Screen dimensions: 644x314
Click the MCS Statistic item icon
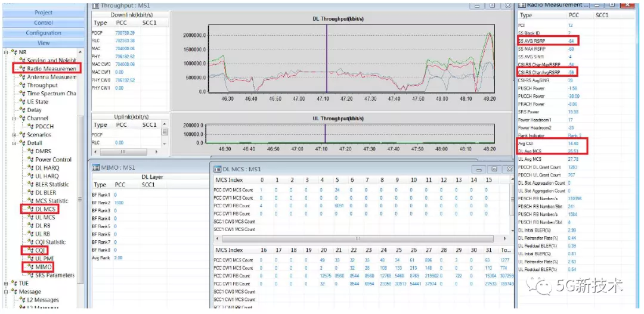pyautogui.click(x=30, y=201)
